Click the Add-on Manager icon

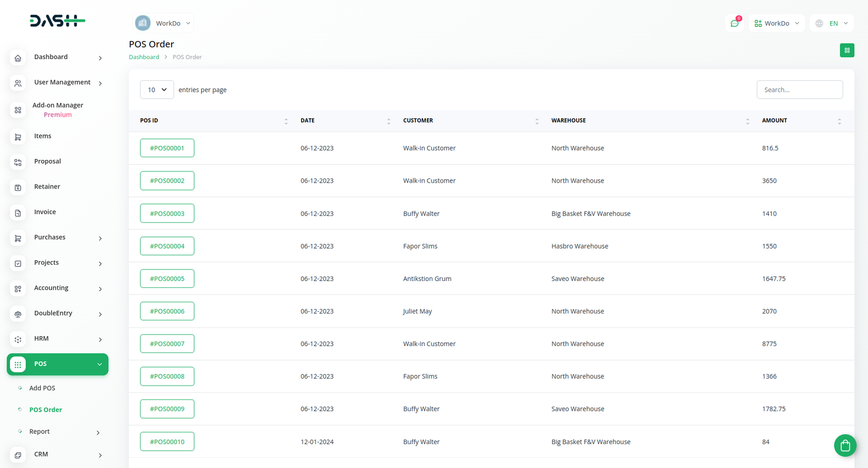pos(18,110)
